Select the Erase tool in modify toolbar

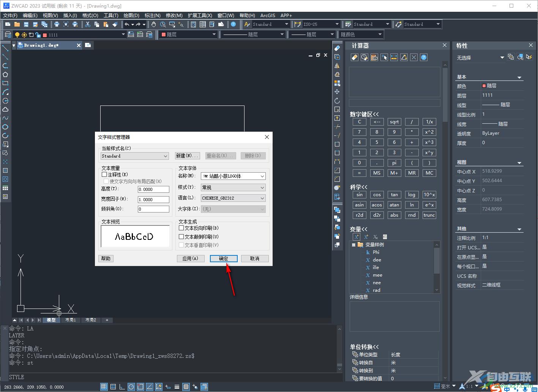337,48
